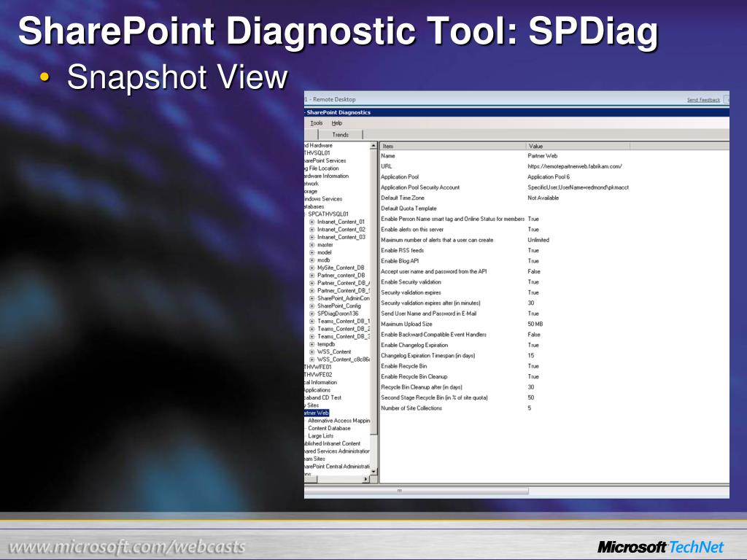Viewport: 747px width, 560px height.
Task: Expand the msdb database node
Action: (312, 260)
